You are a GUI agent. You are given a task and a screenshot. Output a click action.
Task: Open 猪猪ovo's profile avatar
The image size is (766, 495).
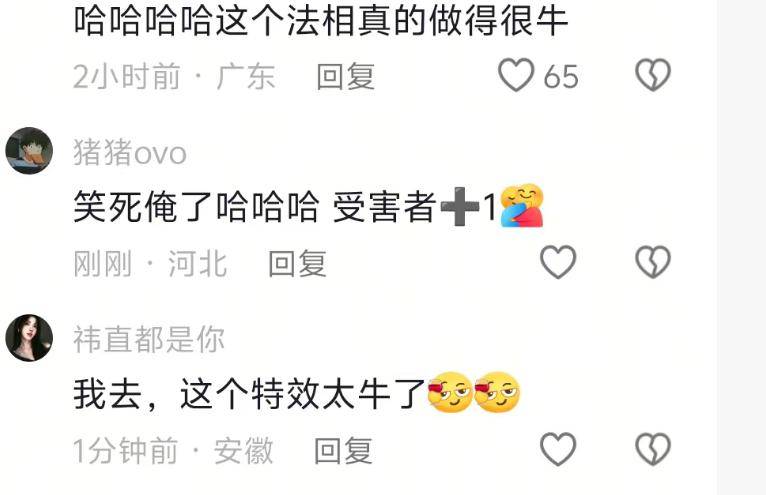click(29, 151)
